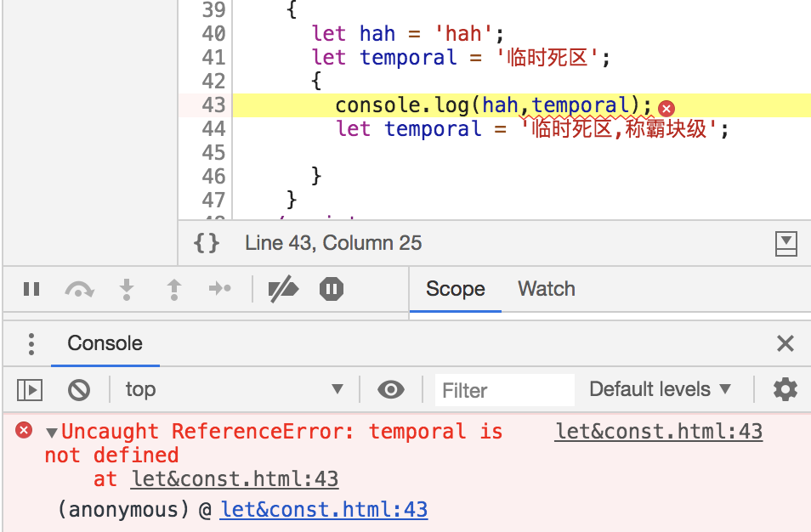
Task: Collapse the Uncaught ReferenceError stack trace
Action: pos(52,433)
